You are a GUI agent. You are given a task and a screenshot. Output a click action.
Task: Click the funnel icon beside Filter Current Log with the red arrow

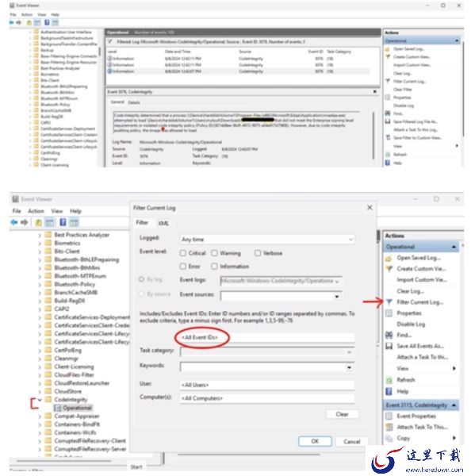[x=389, y=301]
